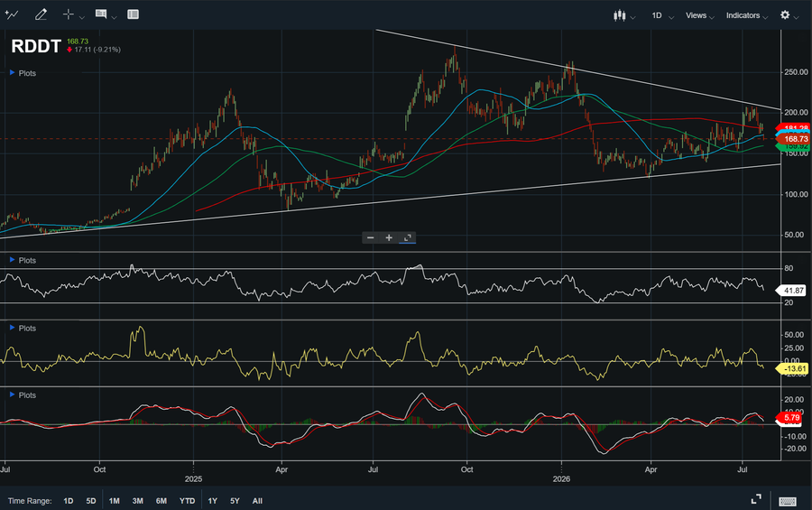Image resolution: width=812 pixels, height=510 pixels.
Task: Open the Views menu
Action: pos(699,15)
